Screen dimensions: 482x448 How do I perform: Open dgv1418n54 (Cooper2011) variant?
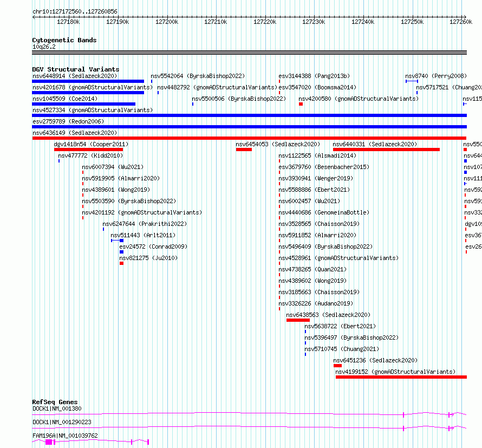91,144
